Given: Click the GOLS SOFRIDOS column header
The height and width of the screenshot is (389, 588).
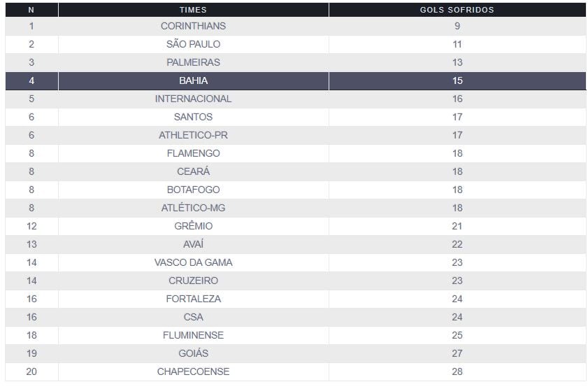Looking at the screenshot, I should point(457,10).
